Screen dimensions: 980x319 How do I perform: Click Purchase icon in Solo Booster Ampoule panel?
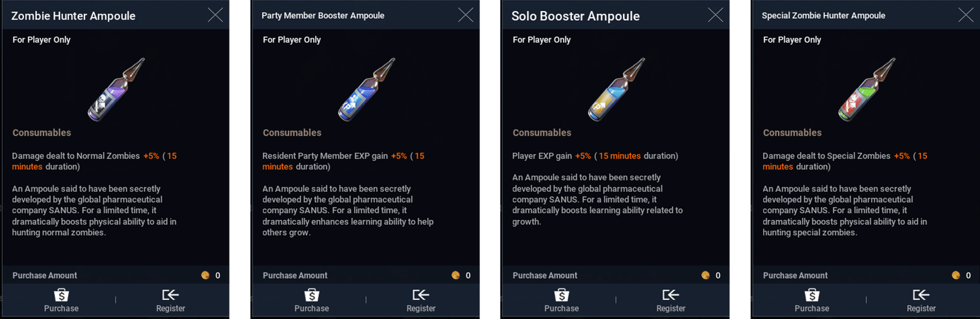click(x=562, y=295)
